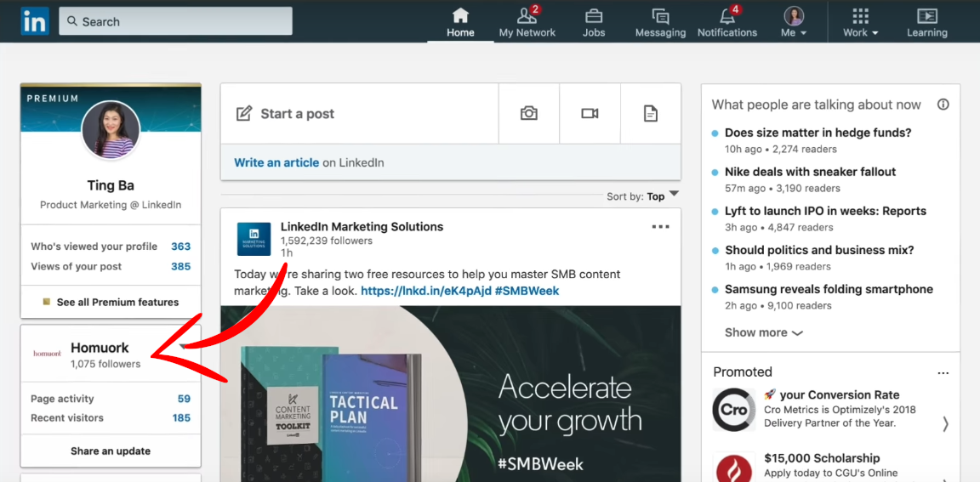Open 'Does size matter in hedge funds?' story
The height and width of the screenshot is (482, 980).
point(818,133)
